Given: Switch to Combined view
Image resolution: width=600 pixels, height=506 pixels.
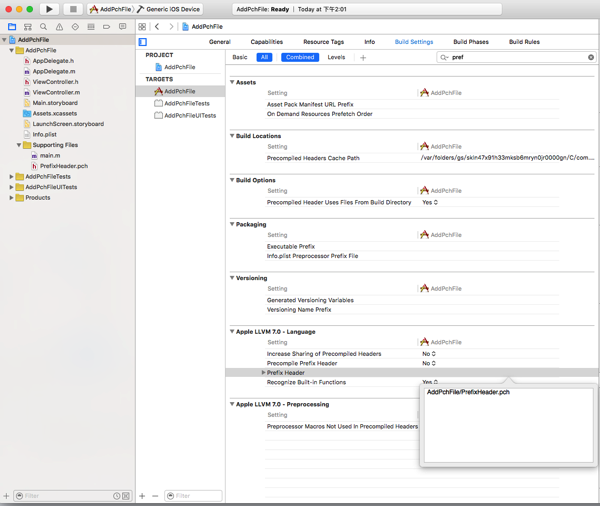Looking at the screenshot, I should tap(300, 57).
